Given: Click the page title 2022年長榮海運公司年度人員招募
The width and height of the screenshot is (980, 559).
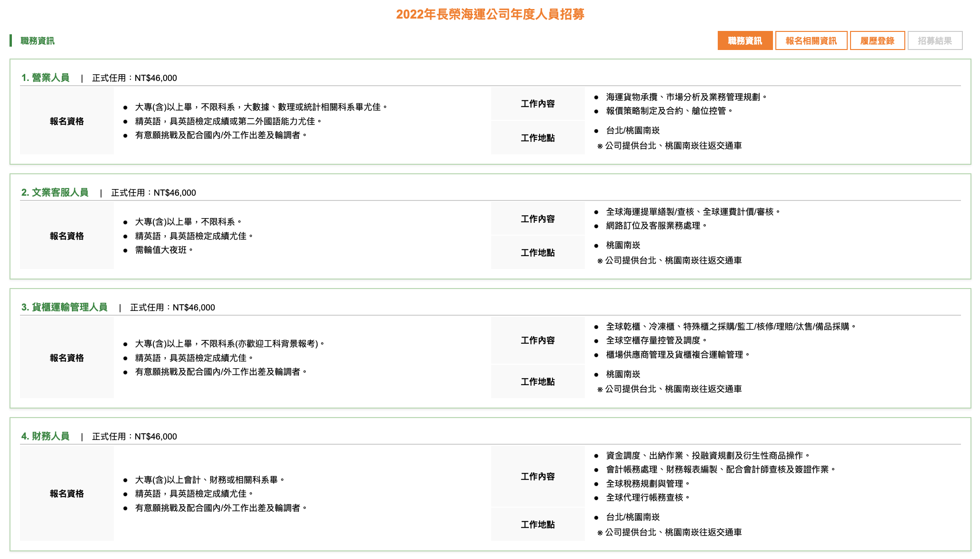Looking at the screenshot, I should pos(490,14).
